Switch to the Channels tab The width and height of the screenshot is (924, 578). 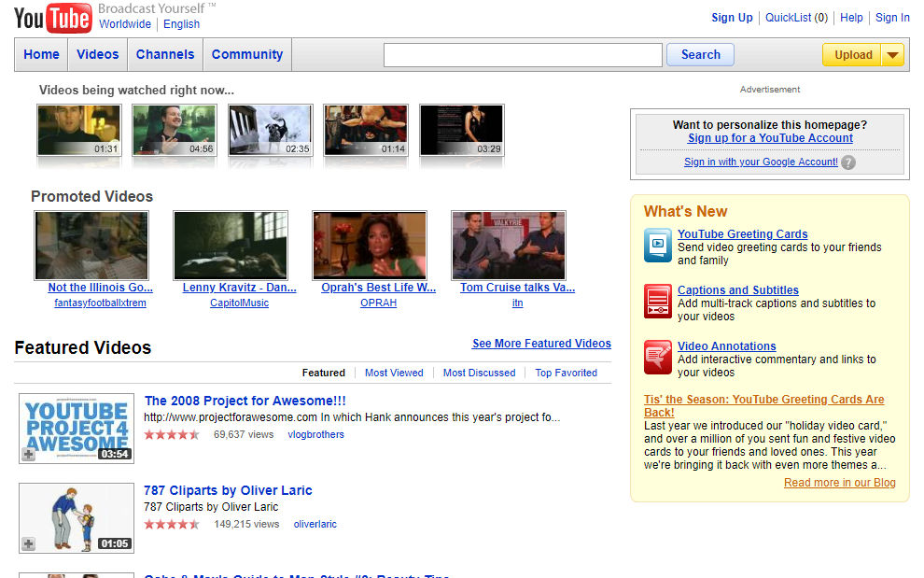point(165,54)
